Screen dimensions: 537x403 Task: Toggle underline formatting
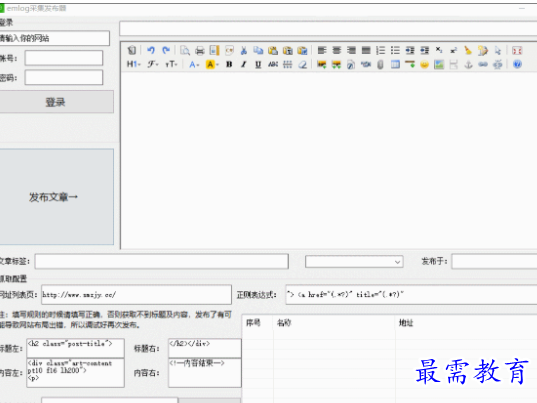click(258, 64)
